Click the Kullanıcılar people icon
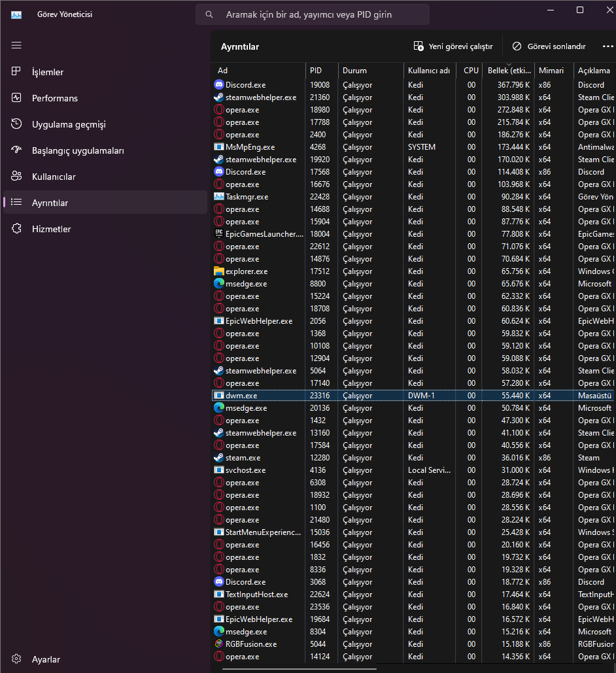 (x=16, y=177)
